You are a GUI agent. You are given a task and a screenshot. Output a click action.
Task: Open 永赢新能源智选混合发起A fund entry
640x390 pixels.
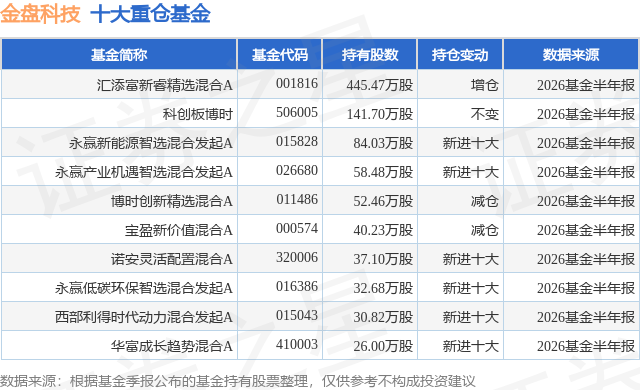pos(151,143)
